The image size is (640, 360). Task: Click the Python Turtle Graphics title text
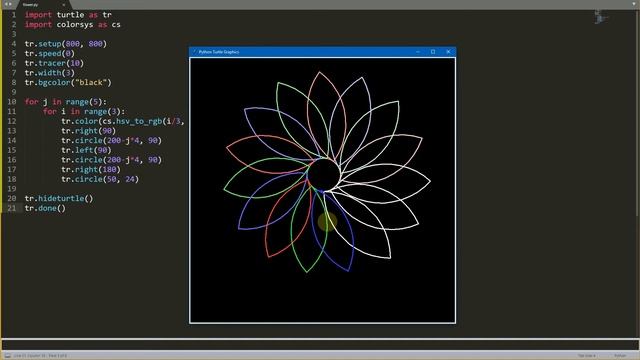pos(219,52)
